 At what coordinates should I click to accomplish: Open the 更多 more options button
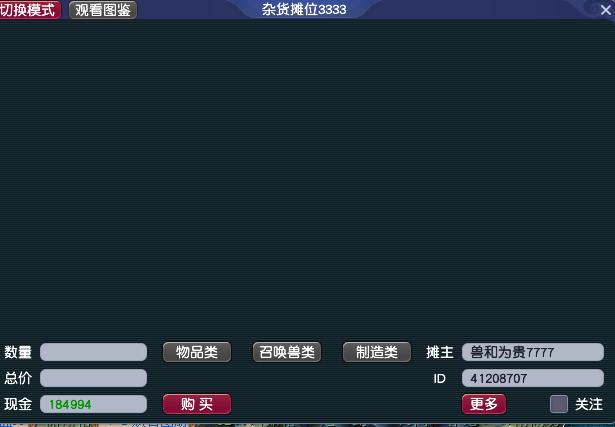pos(484,404)
